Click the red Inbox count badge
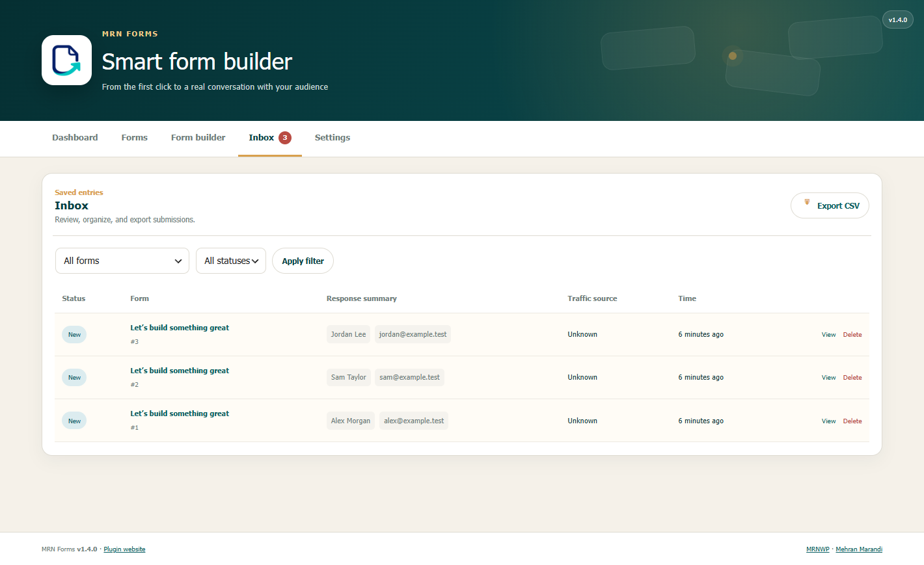This screenshot has height=565, width=924. [285, 138]
